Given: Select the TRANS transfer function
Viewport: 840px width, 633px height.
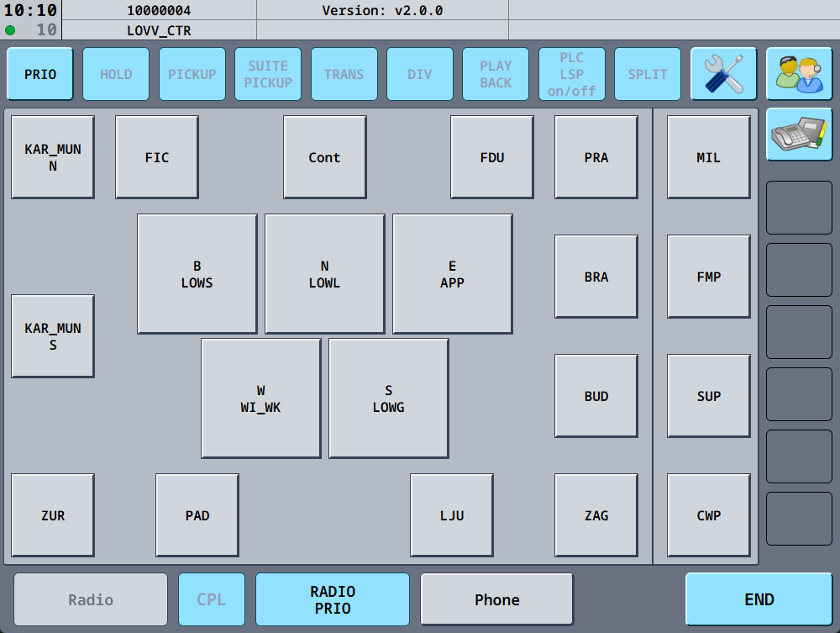Looking at the screenshot, I should coord(344,73).
